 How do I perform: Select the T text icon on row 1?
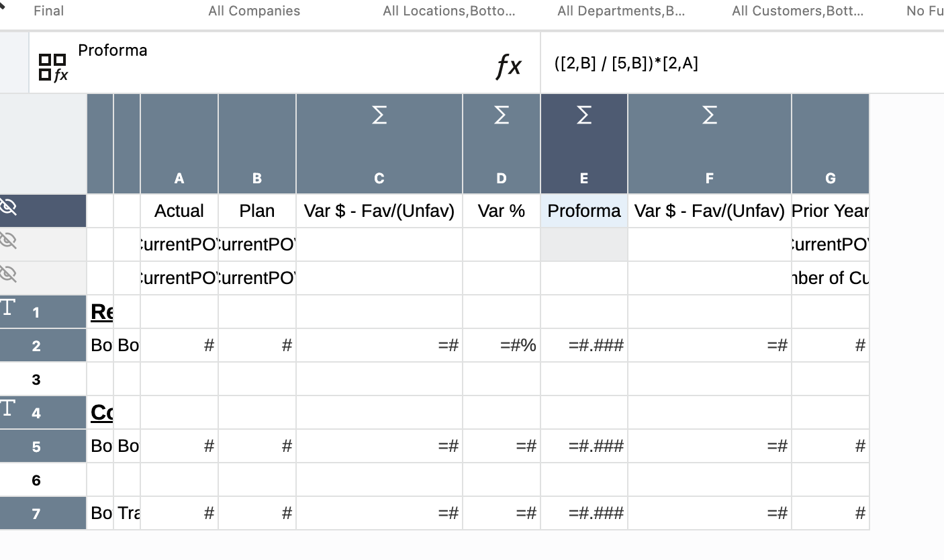pos(7,306)
